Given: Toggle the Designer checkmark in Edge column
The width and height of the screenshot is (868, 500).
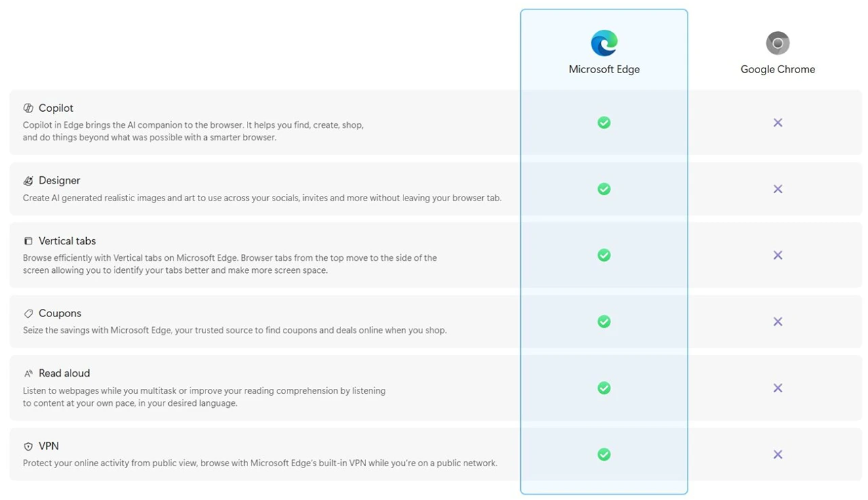Looking at the screenshot, I should pos(604,189).
